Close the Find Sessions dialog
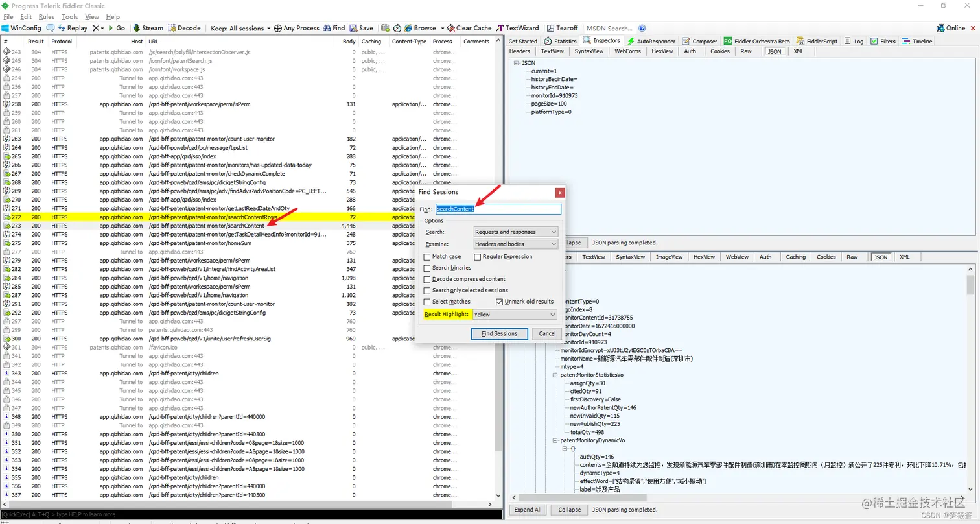 [559, 192]
